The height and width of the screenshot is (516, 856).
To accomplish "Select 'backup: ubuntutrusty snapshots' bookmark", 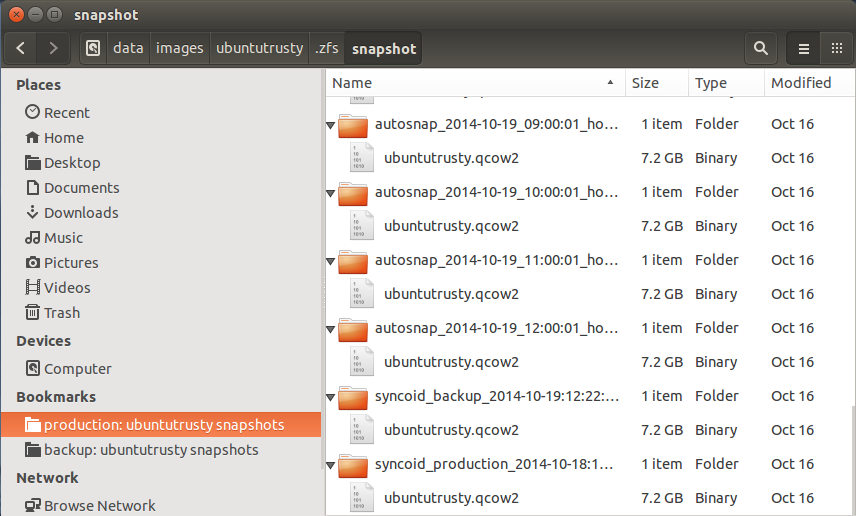I will 161,450.
